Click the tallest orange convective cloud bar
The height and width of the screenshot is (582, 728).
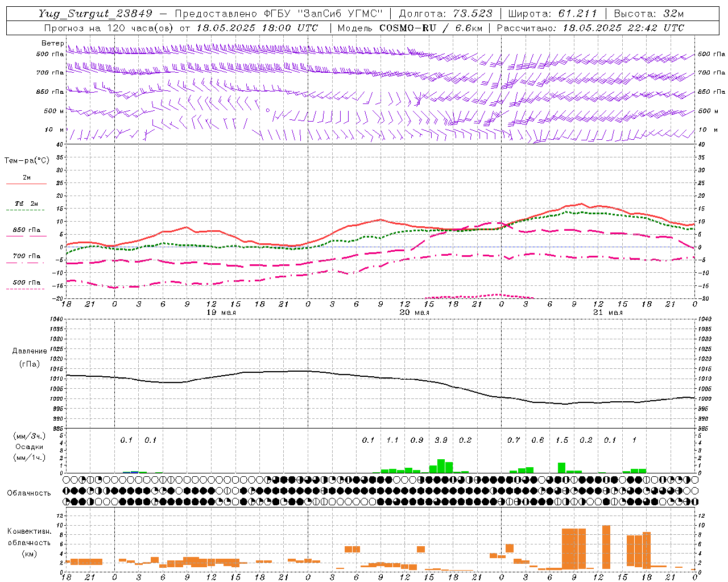click(x=606, y=547)
